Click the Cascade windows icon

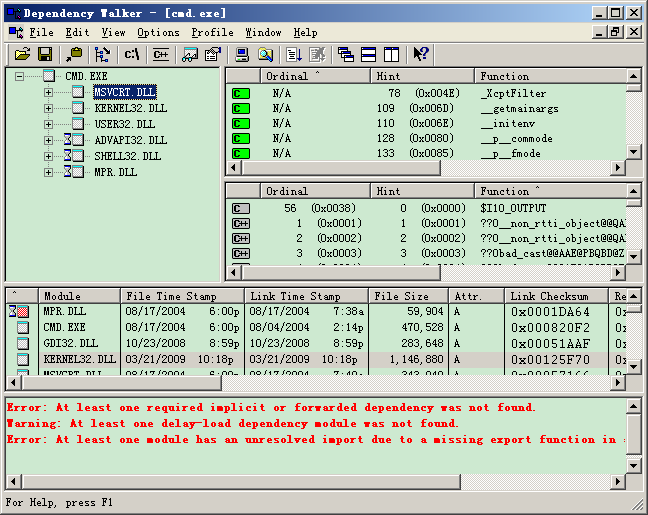coord(345,54)
